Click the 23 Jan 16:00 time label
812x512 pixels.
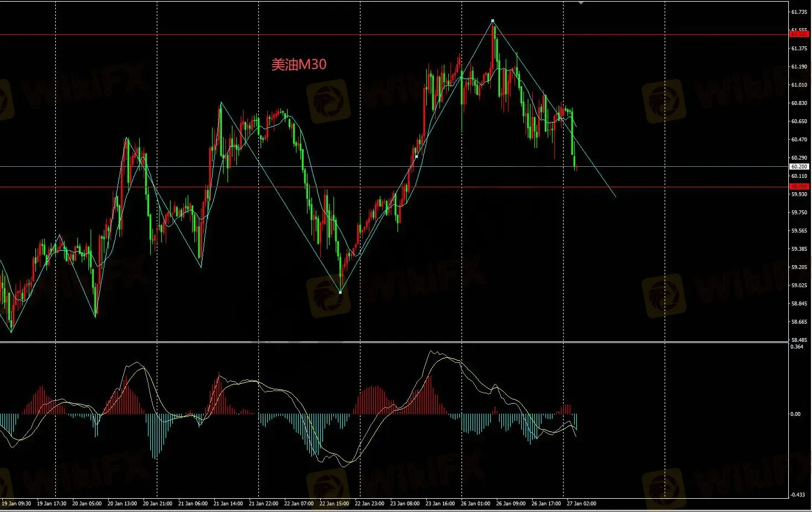pos(441,504)
